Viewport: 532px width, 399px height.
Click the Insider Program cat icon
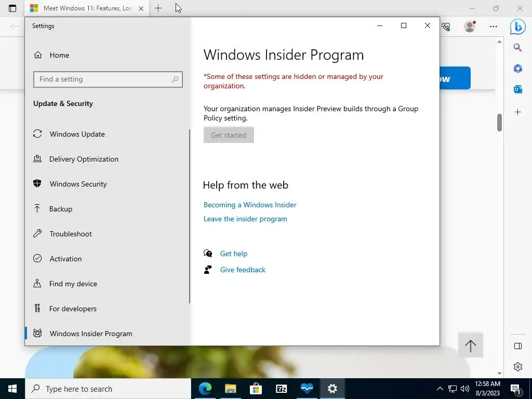coord(37,333)
